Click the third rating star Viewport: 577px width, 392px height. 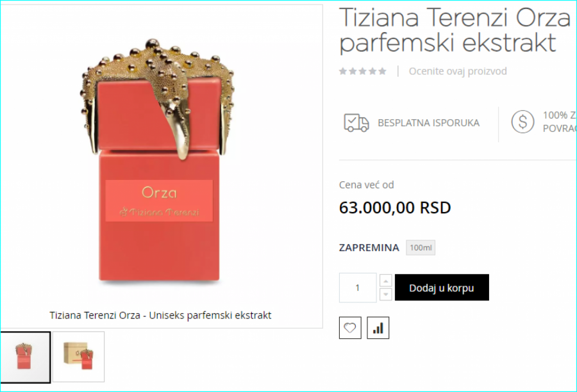click(363, 71)
